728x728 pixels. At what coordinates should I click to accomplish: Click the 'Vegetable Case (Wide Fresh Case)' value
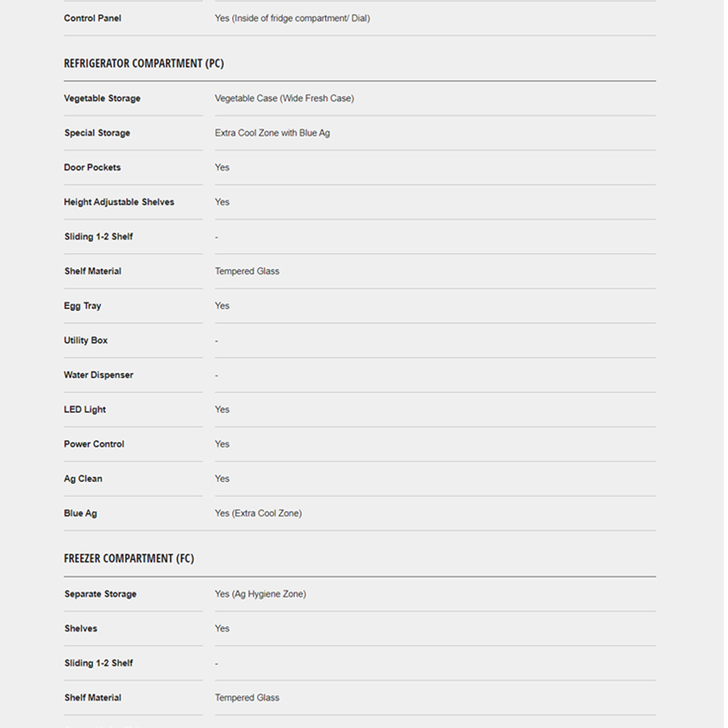284,98
